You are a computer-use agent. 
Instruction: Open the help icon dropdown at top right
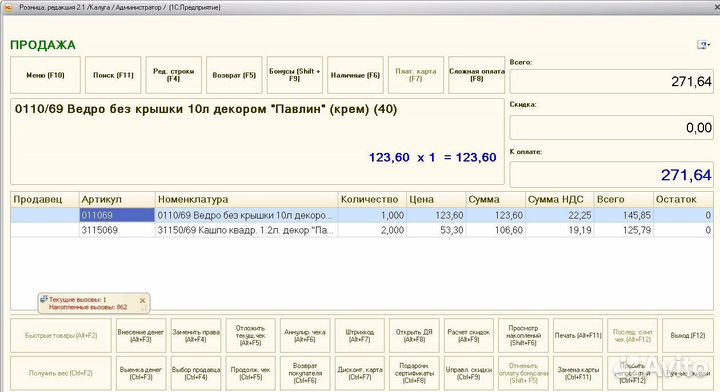point(703,45)
